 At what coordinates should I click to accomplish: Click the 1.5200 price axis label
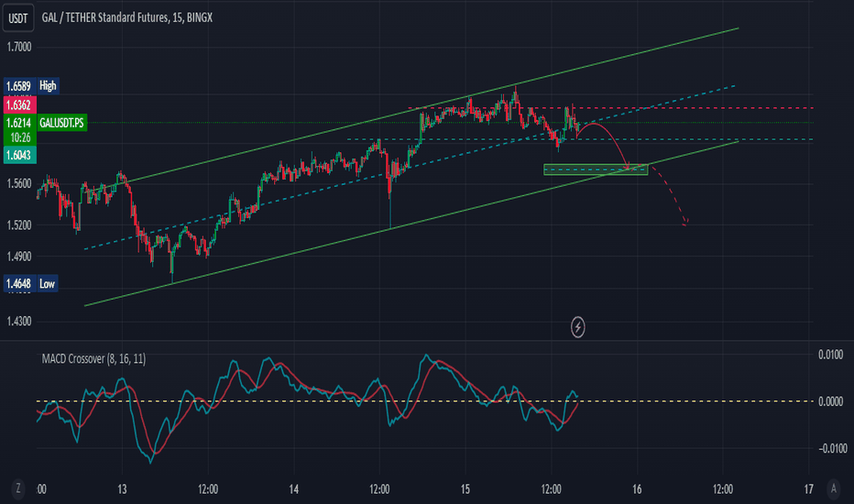click(19, 225)
